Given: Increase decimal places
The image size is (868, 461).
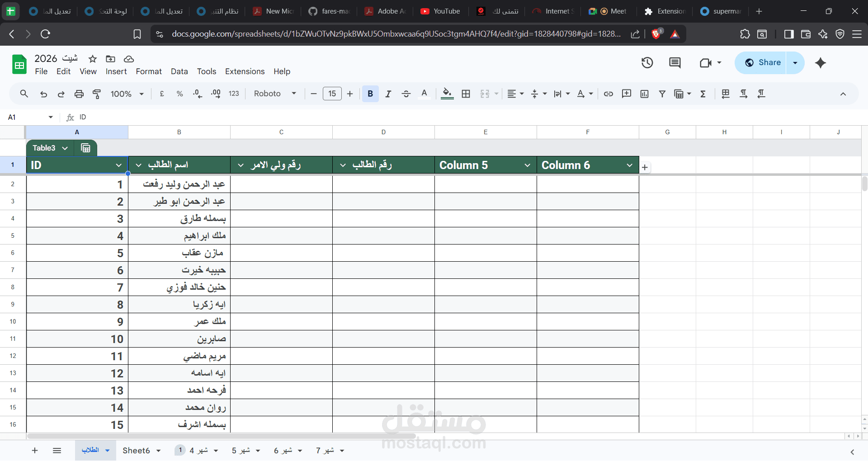Looking at the screenshot, I should click(216, 94).
